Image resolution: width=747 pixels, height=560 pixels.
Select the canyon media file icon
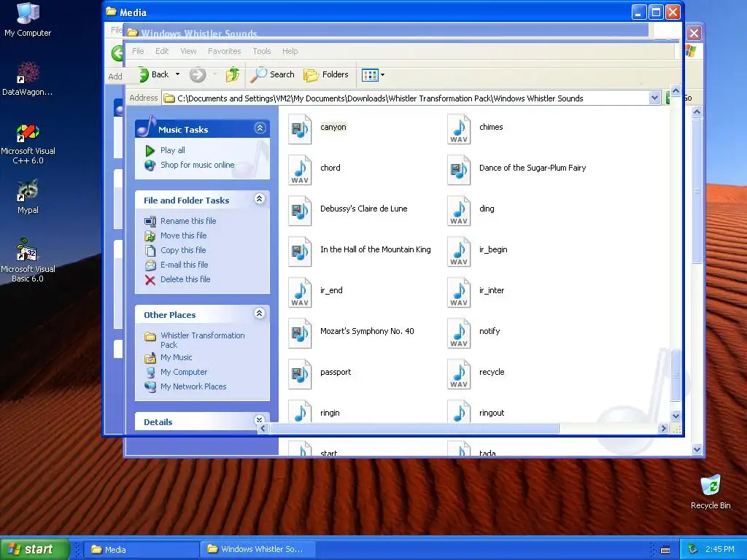[300, 128]
